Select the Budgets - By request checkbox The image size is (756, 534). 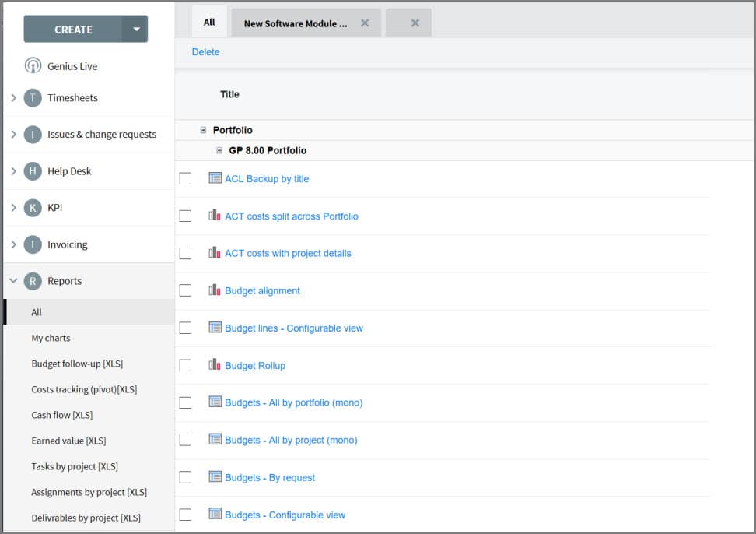coord(185,477)
